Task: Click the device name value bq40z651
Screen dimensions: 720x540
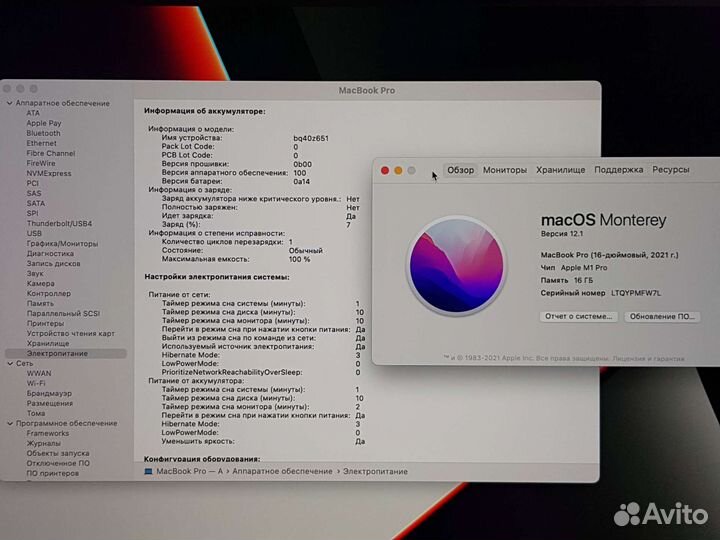Action: tap(311, 138)
